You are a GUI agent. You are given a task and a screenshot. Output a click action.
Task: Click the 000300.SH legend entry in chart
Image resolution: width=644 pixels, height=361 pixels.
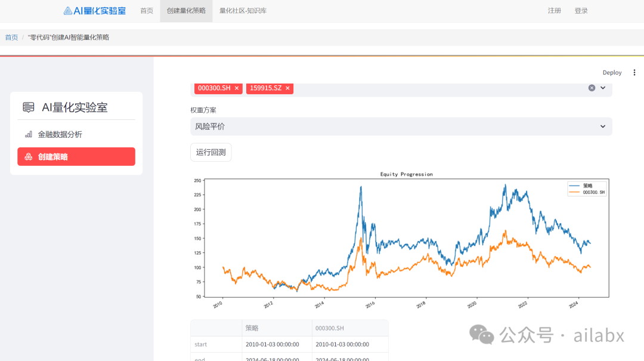click(587, 192)
